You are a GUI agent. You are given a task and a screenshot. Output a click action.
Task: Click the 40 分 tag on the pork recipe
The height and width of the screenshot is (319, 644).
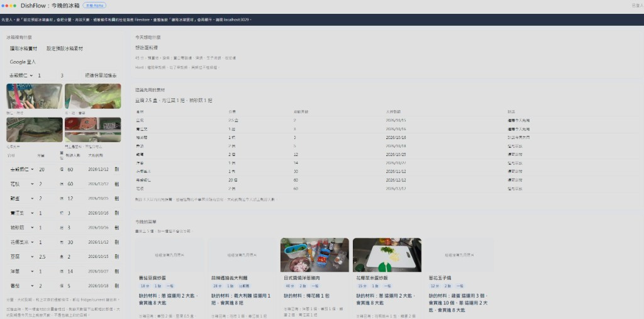click(289, 286)
